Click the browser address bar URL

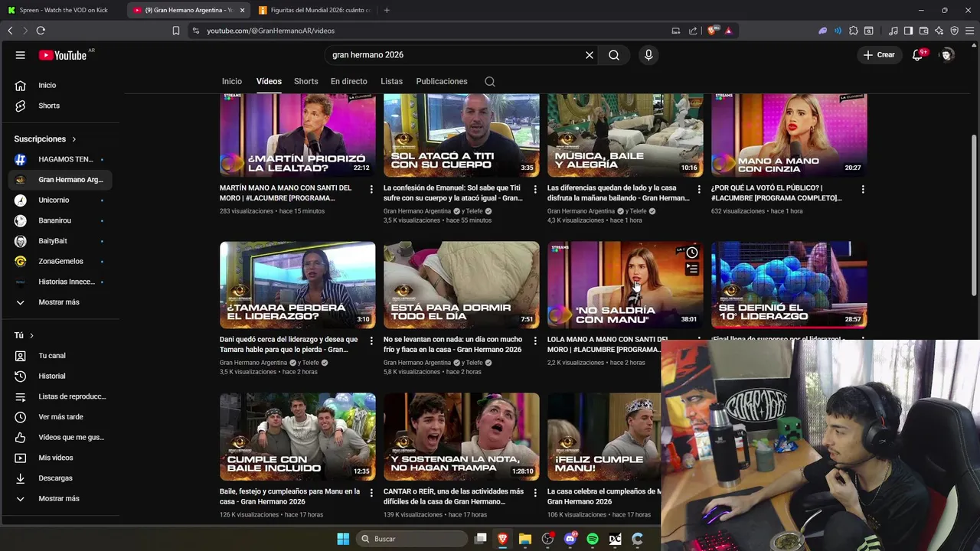(x=270, y=31)
